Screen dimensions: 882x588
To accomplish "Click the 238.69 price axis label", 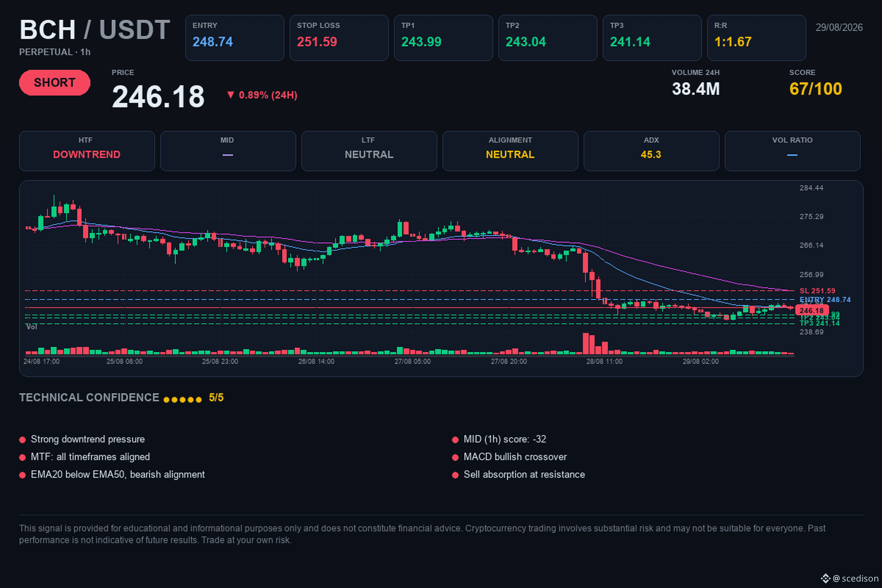I will (811, 332).
